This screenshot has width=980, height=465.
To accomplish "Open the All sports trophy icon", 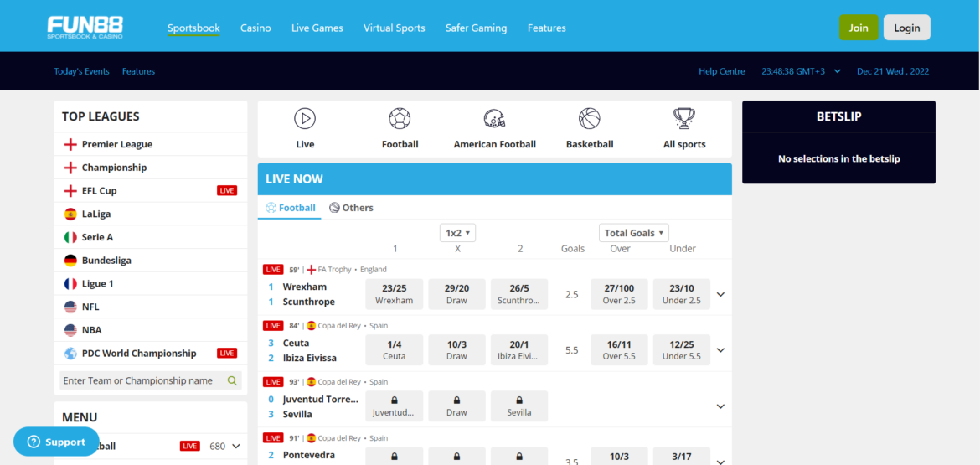I will tap(684, 118).
